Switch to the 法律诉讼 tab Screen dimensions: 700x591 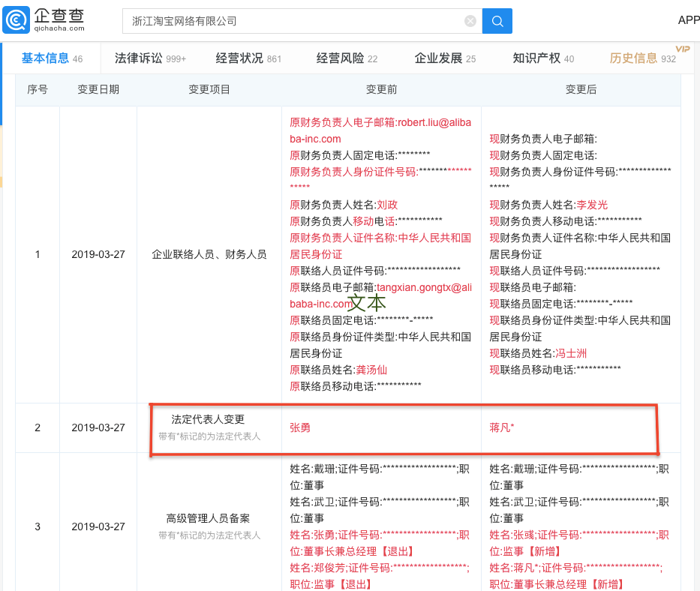139,58
